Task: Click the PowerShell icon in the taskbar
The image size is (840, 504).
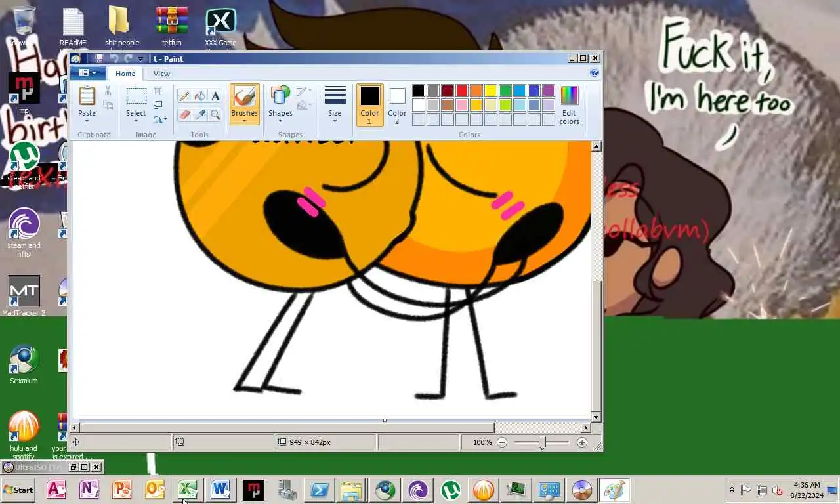Action: coord(320,490)
